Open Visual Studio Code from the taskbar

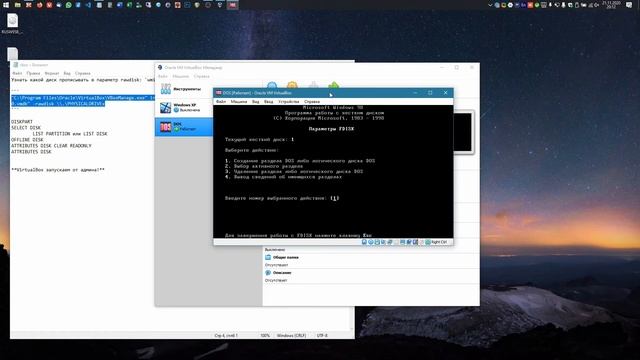[x=89, y=5]
